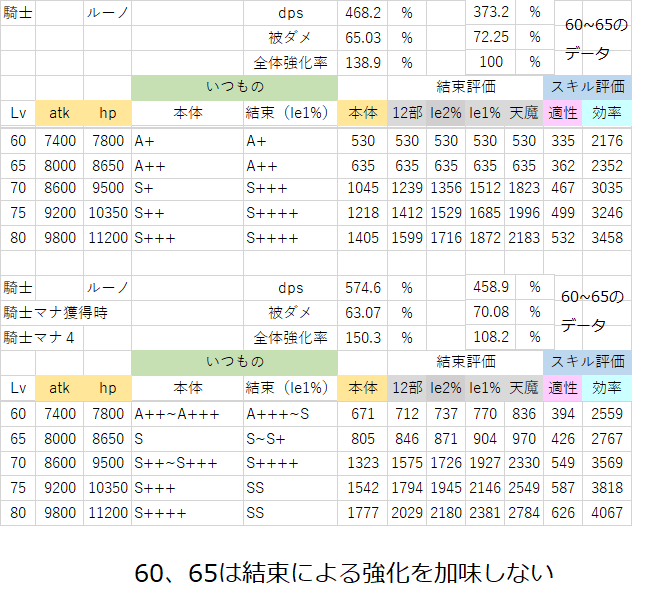The image size is (648, 615).
Task: Select the 本体 value 1542
Action: point(363,488)
